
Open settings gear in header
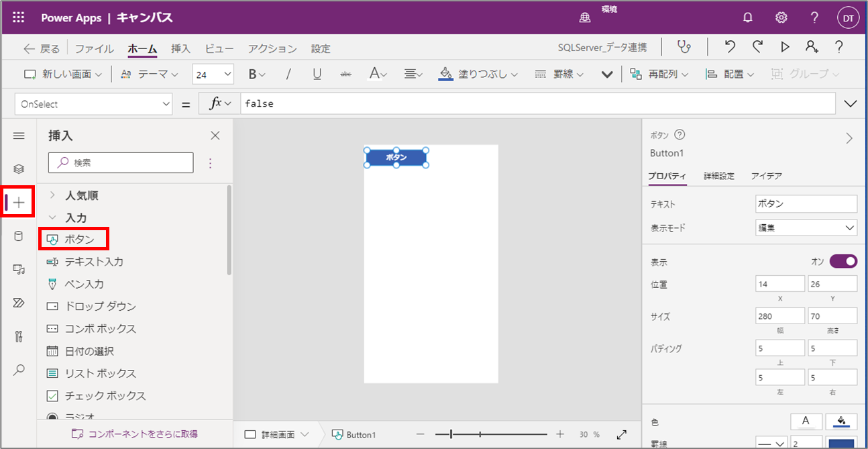tap(781, 17)
